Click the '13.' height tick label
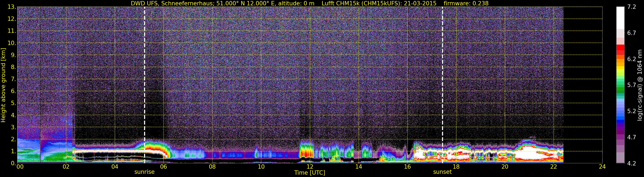The width and height of the screenshot is (644, 177). click(12, 7)
